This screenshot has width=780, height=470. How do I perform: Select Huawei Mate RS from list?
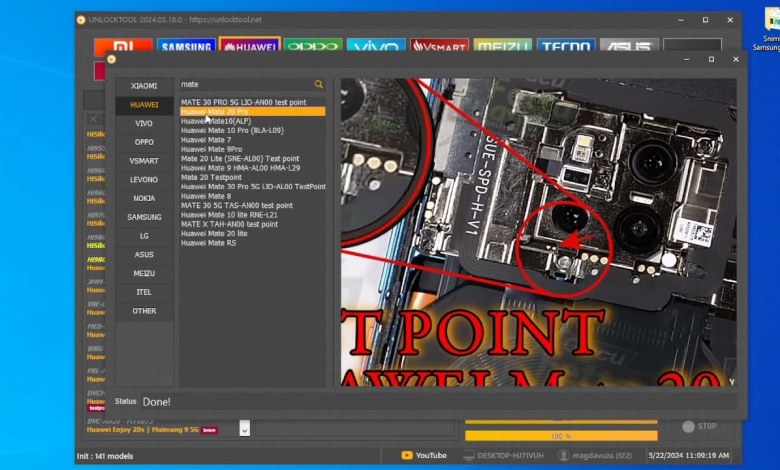pyautogui.click(x=208, y=242)
